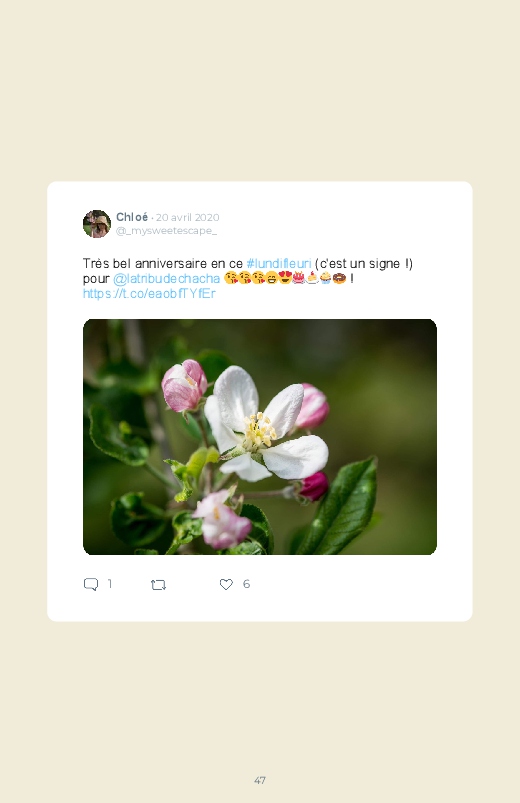Click the blue cupcake emoji
The height and width of the screenshot is (803, 520).
(x=325, y=278)
